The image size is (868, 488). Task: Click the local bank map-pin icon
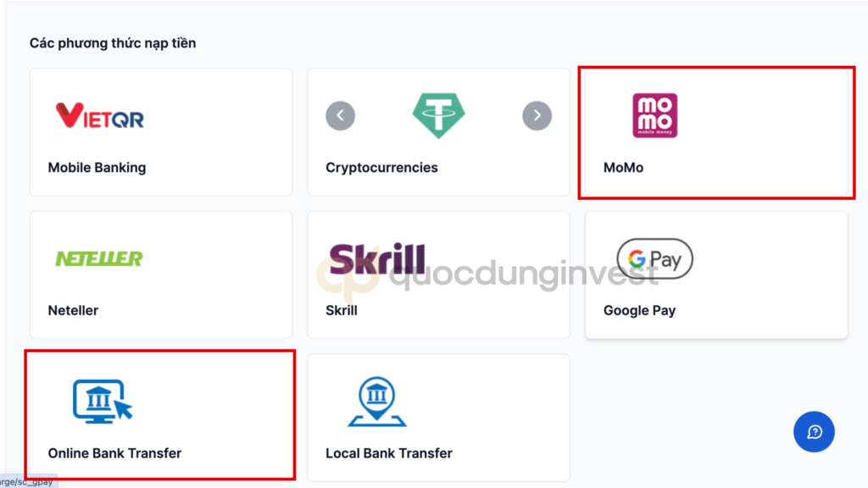pos(377,402)
